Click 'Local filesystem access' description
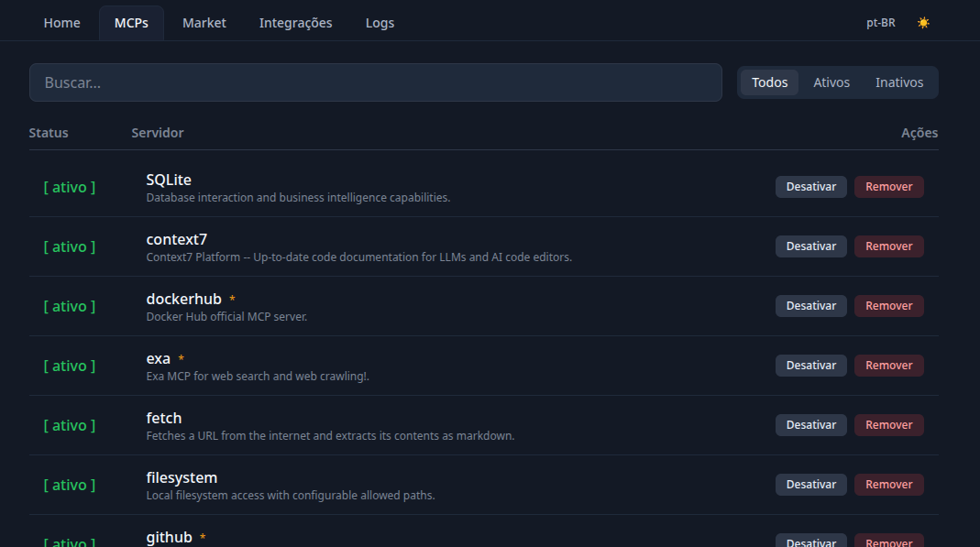The height and width of the screenshot is (547, 980). [291, 495]
